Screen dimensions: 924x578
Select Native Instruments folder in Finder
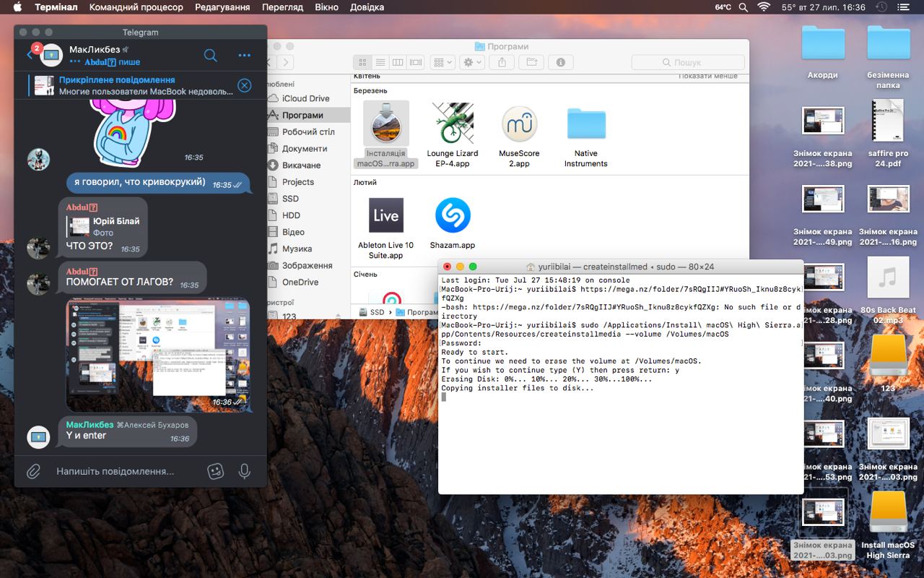coord(586,124)
